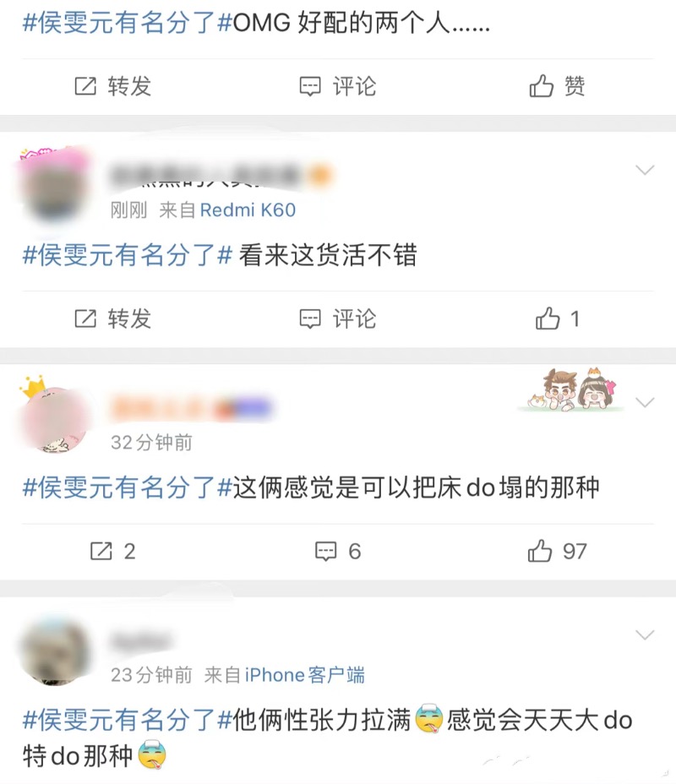Tap repost icon on the OMG post
This screenshot has width=676, height=784.
click(x=85, y=86)
